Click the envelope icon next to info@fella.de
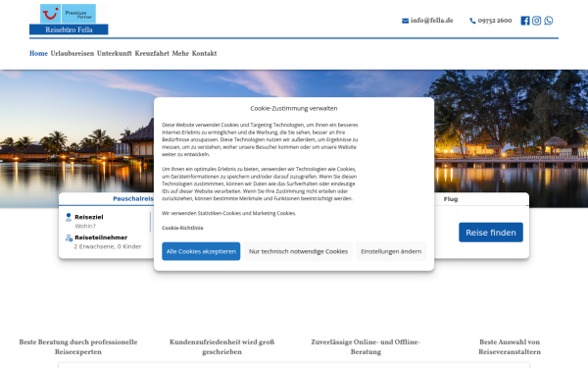The image size is (588, 368). (x=405, y=21)
